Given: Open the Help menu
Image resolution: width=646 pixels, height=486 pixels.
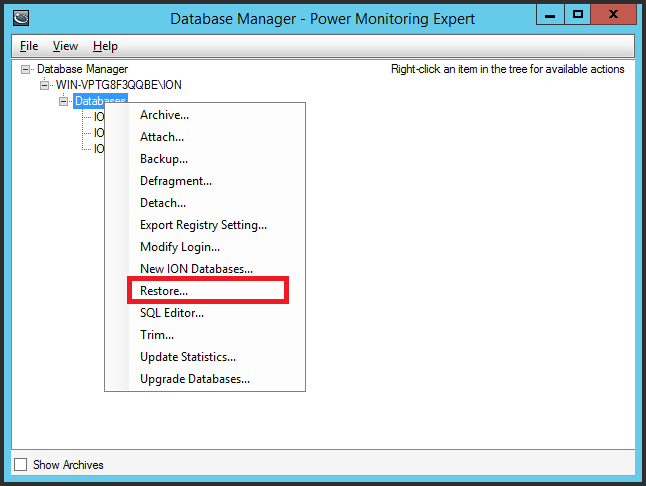Looking at the screenshot, I should point(105,46).
